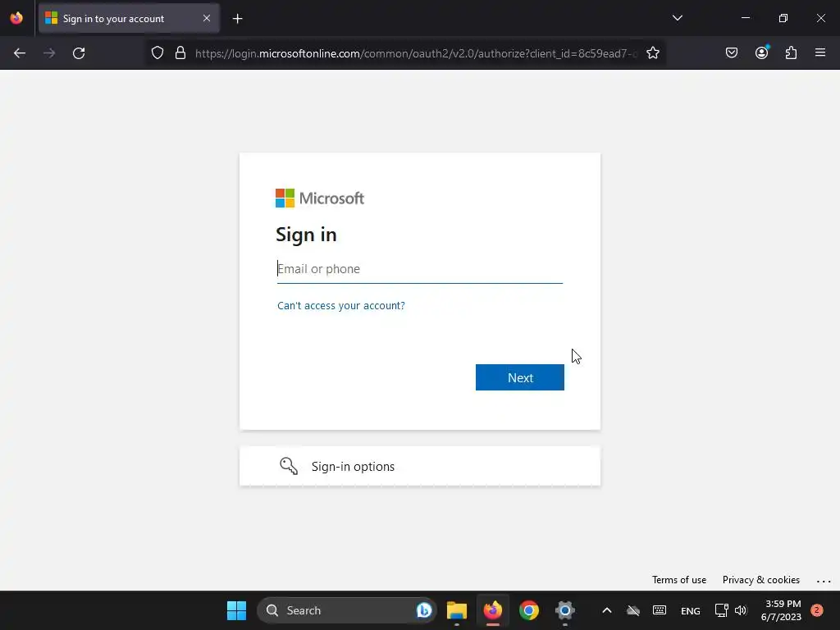
Task: Open File Explorer from the taskbar
Action: pos(457,610)
